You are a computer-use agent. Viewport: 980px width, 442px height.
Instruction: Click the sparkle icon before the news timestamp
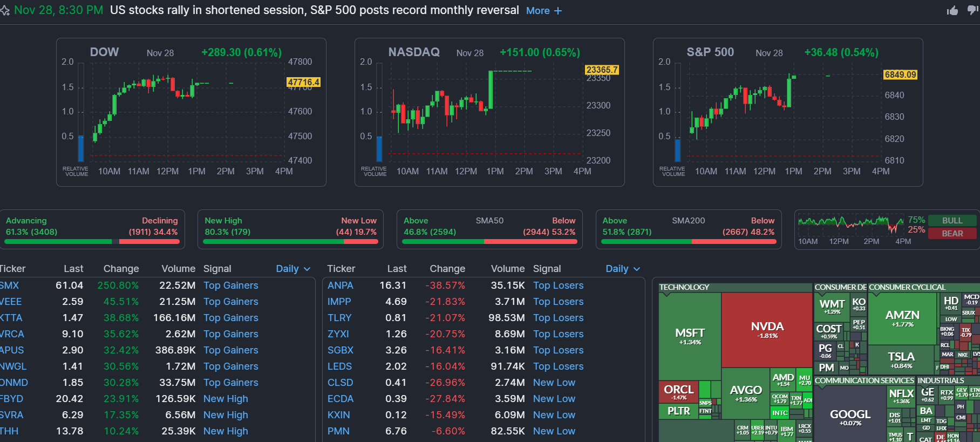(5, 11)
